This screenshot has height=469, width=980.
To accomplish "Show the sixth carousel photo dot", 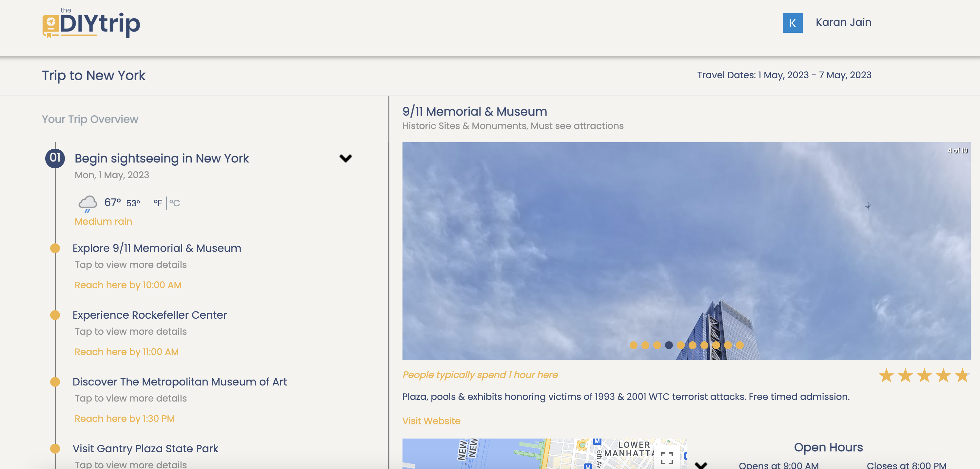I will 692,345.
